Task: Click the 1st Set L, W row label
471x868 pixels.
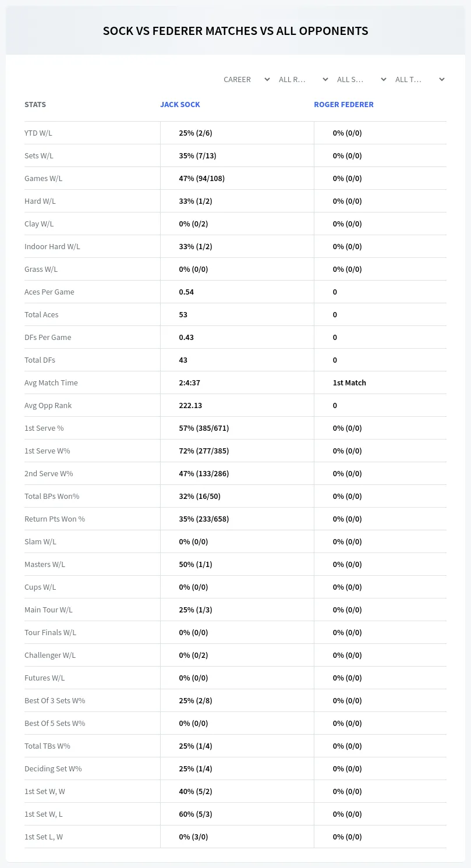Action: (44, 837)
